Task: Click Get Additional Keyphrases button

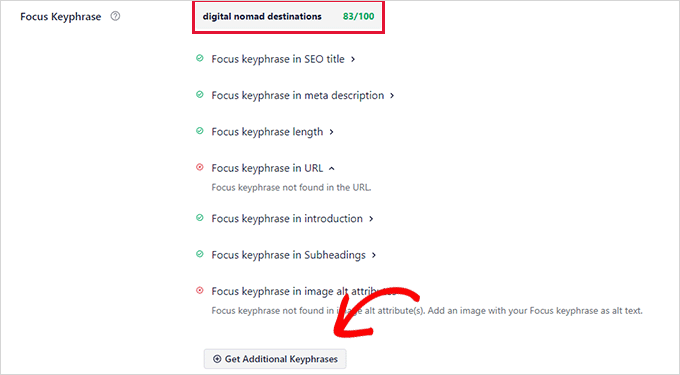Action: (275, 359)
